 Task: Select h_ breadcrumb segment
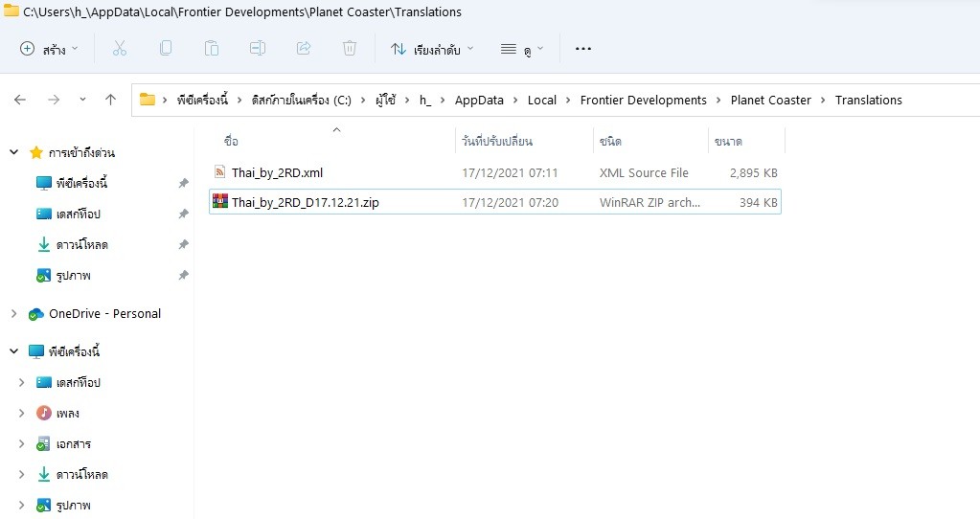(x=425, y=100)
